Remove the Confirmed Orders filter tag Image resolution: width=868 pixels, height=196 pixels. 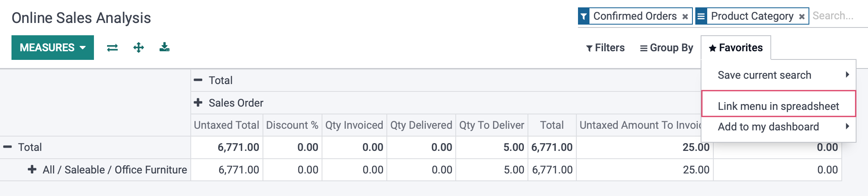685,16
